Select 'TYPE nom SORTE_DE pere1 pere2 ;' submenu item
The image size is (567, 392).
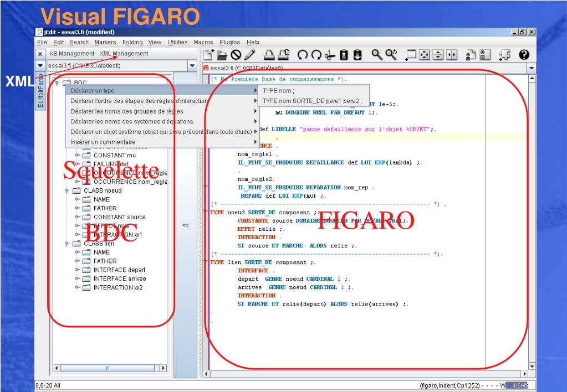pos(314,101)
